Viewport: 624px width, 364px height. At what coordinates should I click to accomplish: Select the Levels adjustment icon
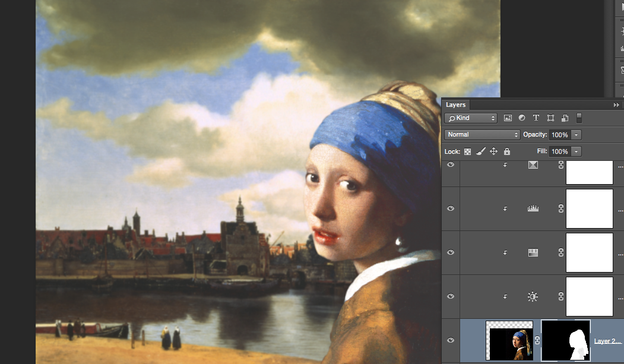point(533,208)
